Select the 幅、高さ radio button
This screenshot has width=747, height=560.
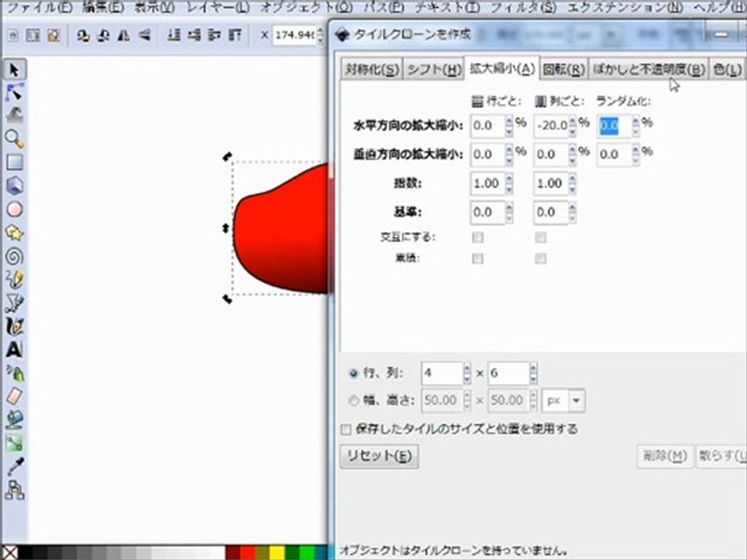pos(353,401)
